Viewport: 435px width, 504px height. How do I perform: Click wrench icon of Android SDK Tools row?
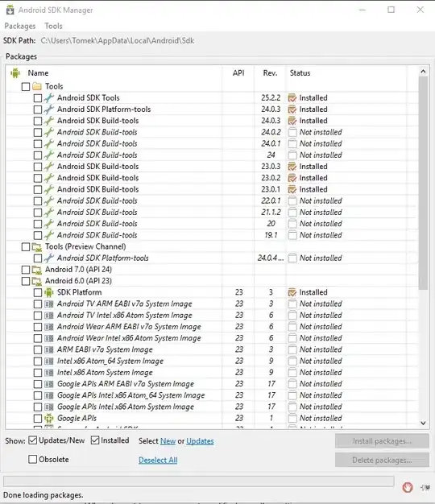49,97
